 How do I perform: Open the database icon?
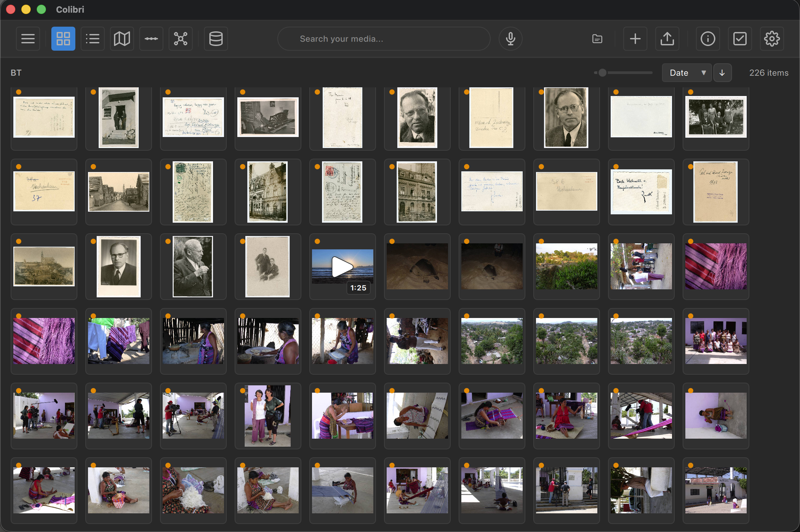point(216,39)
